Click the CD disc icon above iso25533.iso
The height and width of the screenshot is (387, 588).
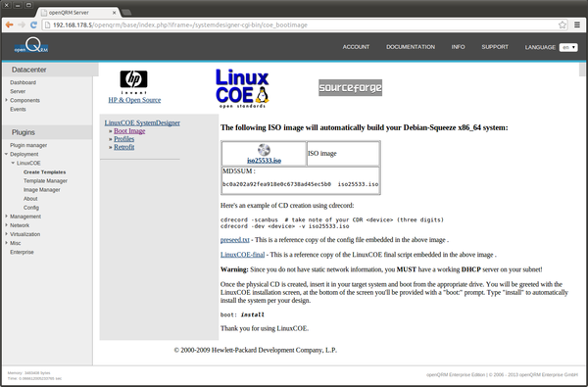point(264,150)
